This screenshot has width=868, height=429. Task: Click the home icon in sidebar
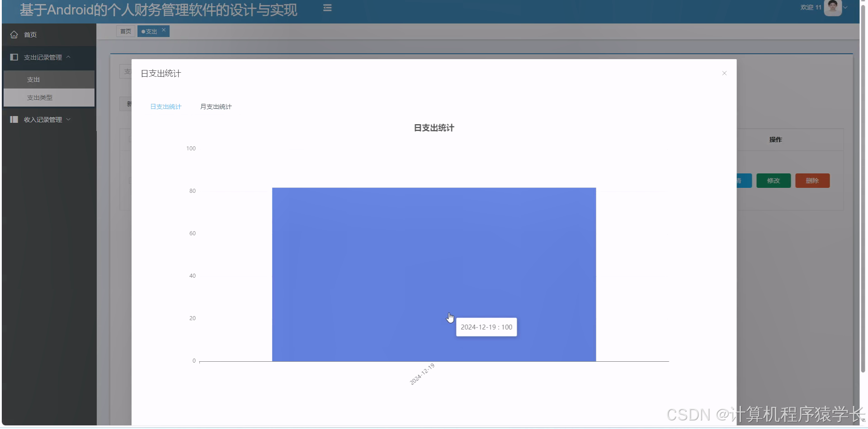[14, 34]
